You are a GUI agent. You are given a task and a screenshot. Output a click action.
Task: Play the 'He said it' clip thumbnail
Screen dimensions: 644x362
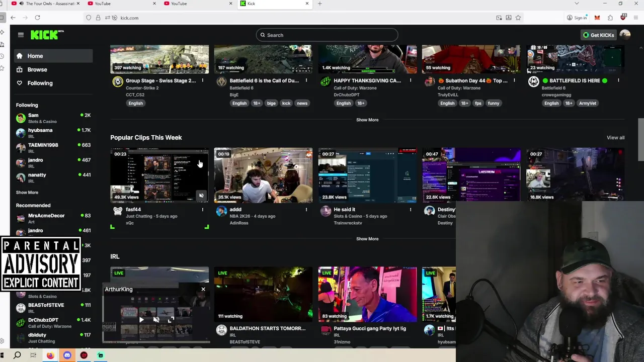tap(367, 175)
